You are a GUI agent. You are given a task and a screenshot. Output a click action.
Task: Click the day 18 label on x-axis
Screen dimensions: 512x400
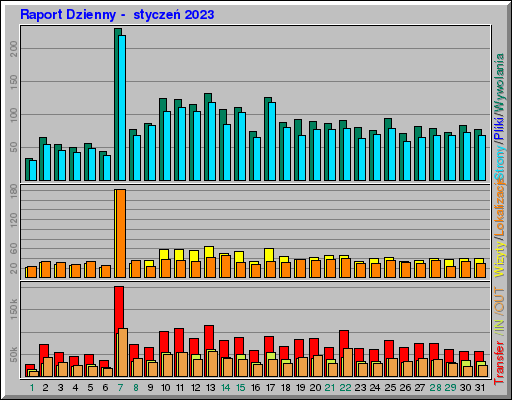(x=285, y=388)
